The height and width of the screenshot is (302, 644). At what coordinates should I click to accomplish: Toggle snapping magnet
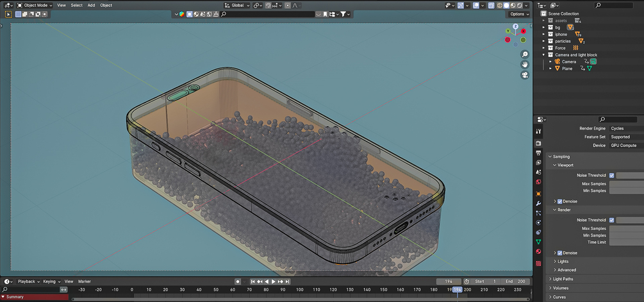pyautogui.click(x=268, y=5)
